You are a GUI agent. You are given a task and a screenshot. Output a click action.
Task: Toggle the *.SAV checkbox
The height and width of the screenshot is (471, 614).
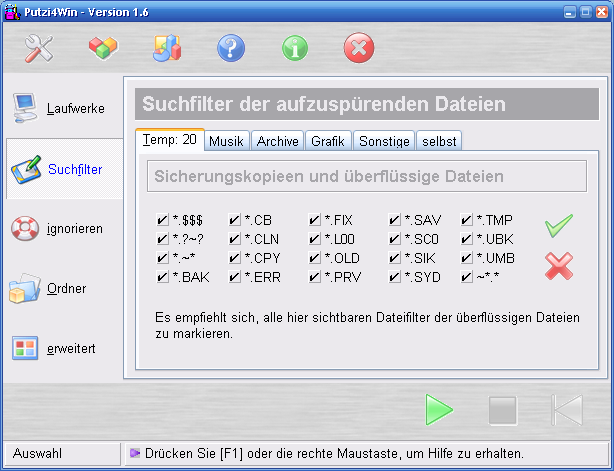pos(394,220)
